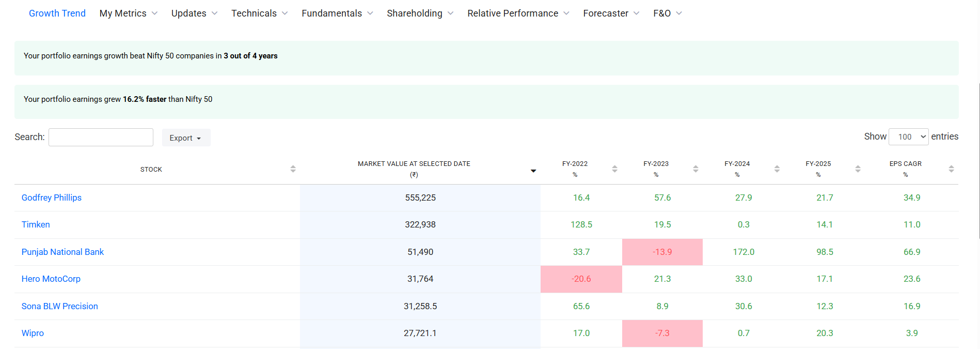Viewport: 980px width, 349px height.
Task: Open the Wipro stock link
Action: [33, 333]
